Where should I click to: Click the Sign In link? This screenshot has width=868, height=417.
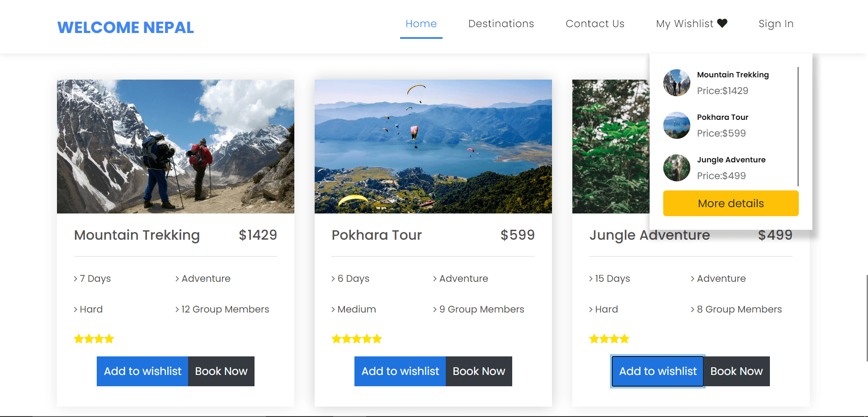point(776,24)
